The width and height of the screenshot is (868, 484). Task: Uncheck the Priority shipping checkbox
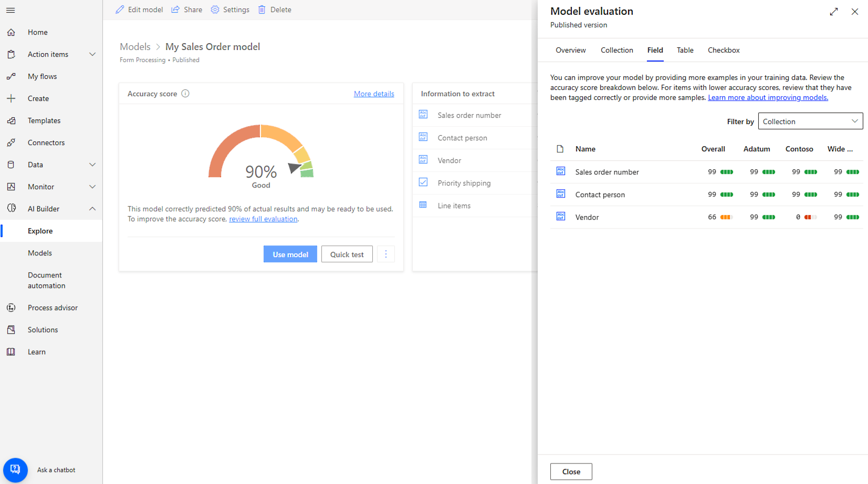[x=423, y=182]
